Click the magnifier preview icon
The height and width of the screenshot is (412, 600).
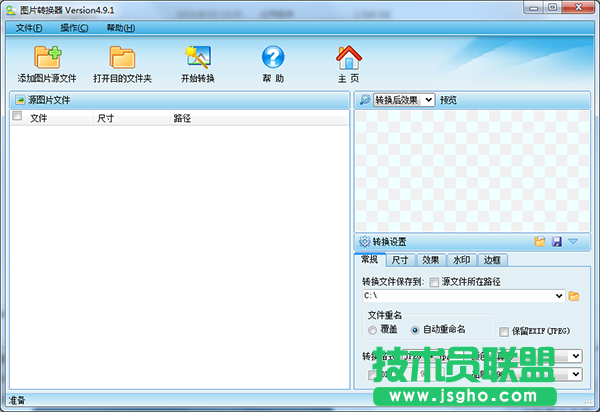click(365, 100)
